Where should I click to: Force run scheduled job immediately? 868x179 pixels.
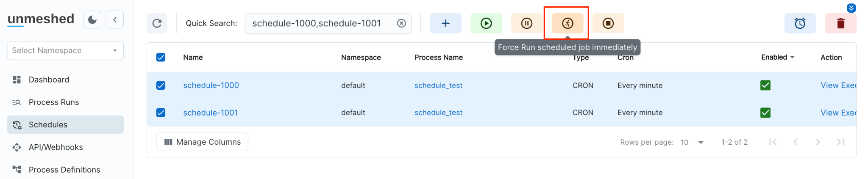click(x=567, y=23)
